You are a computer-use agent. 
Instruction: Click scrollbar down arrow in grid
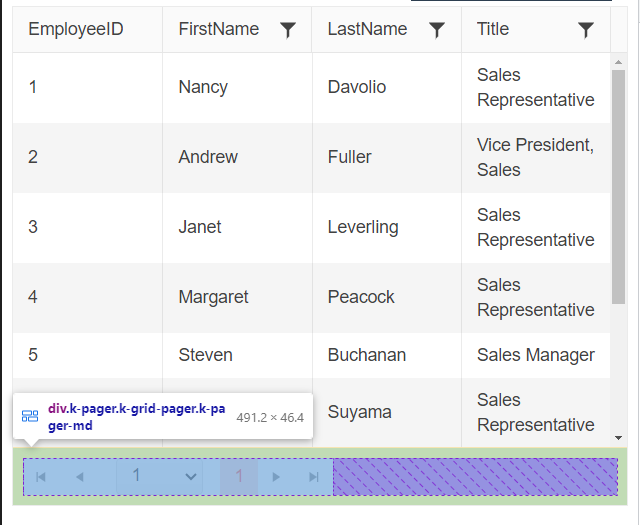[618, 438]
